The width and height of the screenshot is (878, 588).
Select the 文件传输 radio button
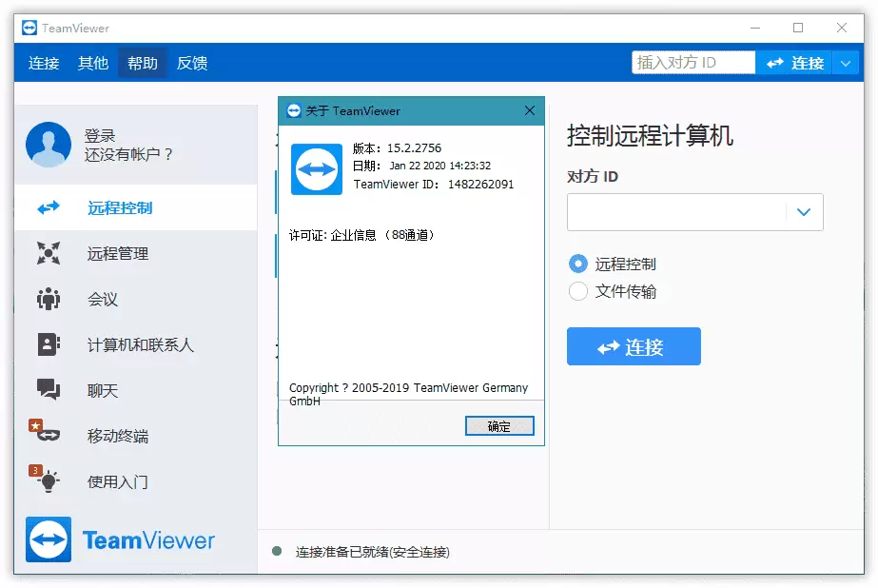(577, 291)
